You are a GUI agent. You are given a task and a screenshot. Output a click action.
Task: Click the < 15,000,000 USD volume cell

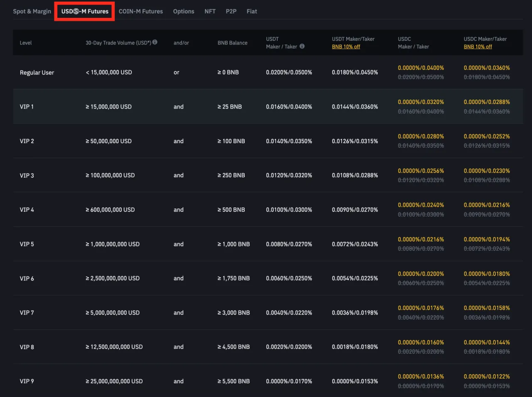(109, 72)
